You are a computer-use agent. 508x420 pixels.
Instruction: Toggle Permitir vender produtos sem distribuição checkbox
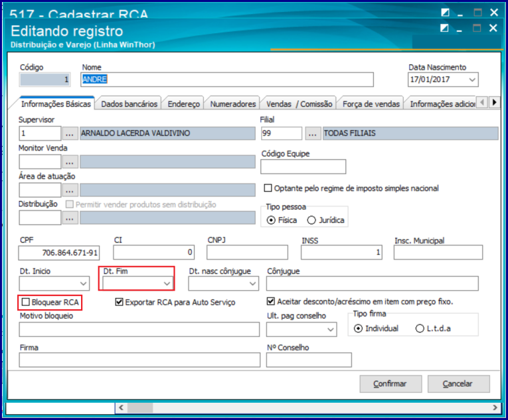click(69, 204)
